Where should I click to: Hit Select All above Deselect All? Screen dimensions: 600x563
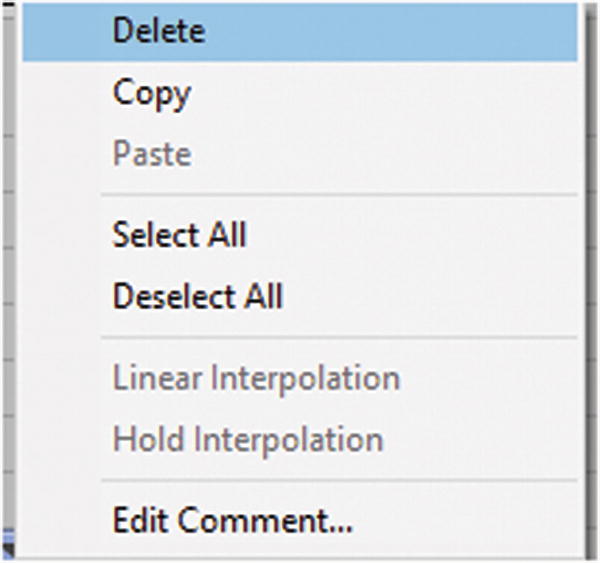coord(179,236)
